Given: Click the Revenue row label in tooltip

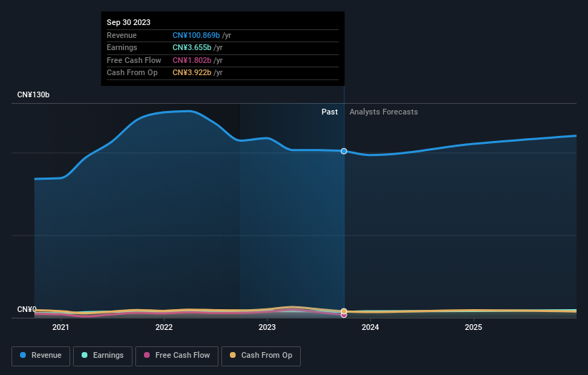Looking at the screenshot, I should point(122,35).
